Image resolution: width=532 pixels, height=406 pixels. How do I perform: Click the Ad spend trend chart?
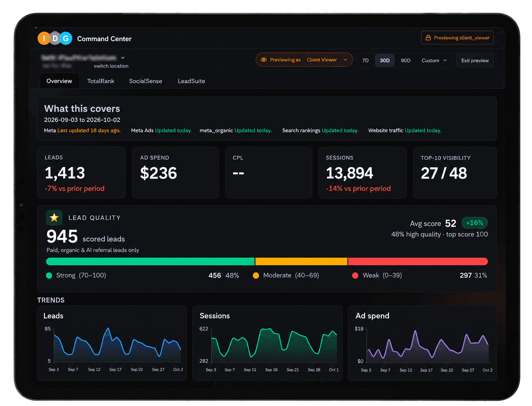(x=422, y=343)
